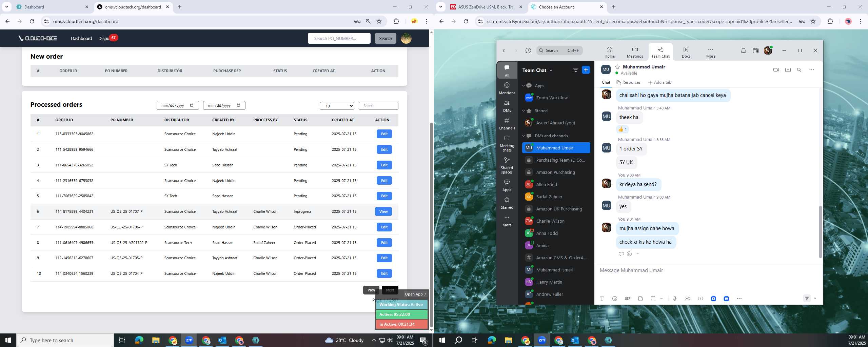Open Charlie Wilson chat in list

coord(556,221)
